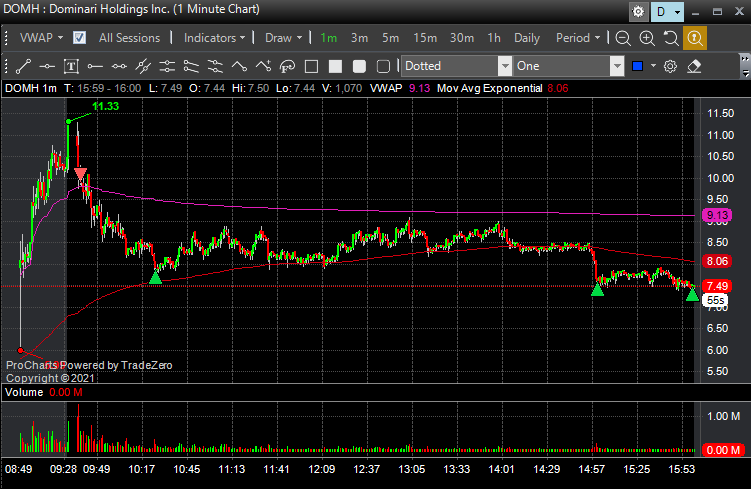Expand the line color picker arrow
Viewport: 751px width, 489px height.
click(x=653, y=66)
